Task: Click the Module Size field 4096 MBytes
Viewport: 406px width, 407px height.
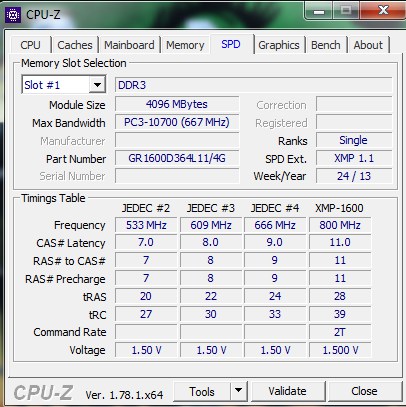Action: [x=177, y=104]
